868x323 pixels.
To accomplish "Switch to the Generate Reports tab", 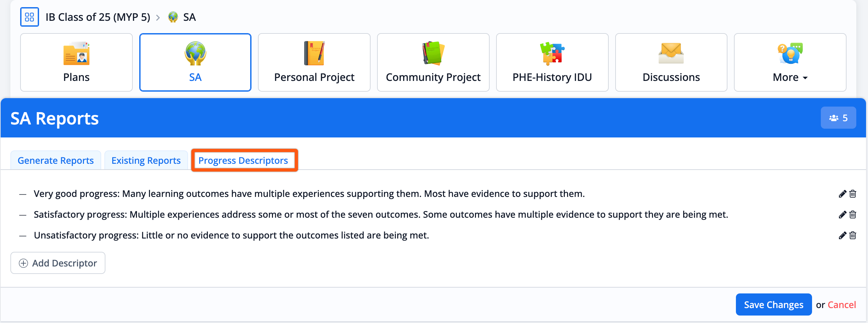I will click(x=56, y=161).
